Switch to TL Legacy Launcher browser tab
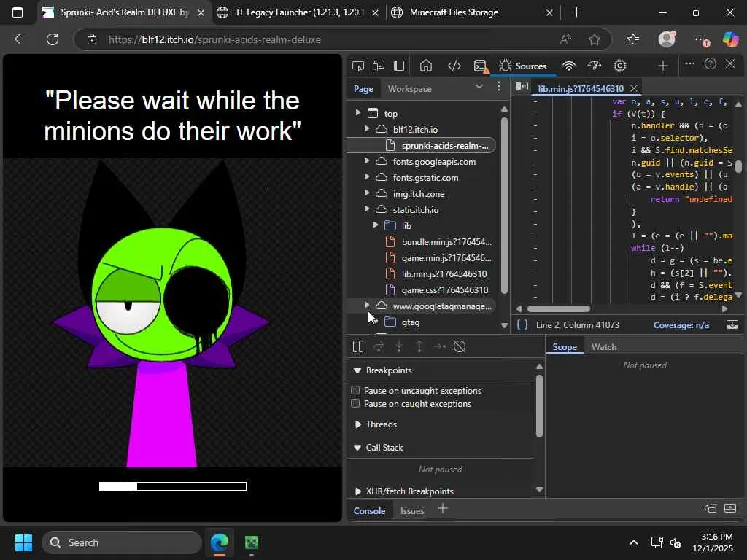Screen dimensions: 747x560 pyautogui.click(x=298, y=13)
